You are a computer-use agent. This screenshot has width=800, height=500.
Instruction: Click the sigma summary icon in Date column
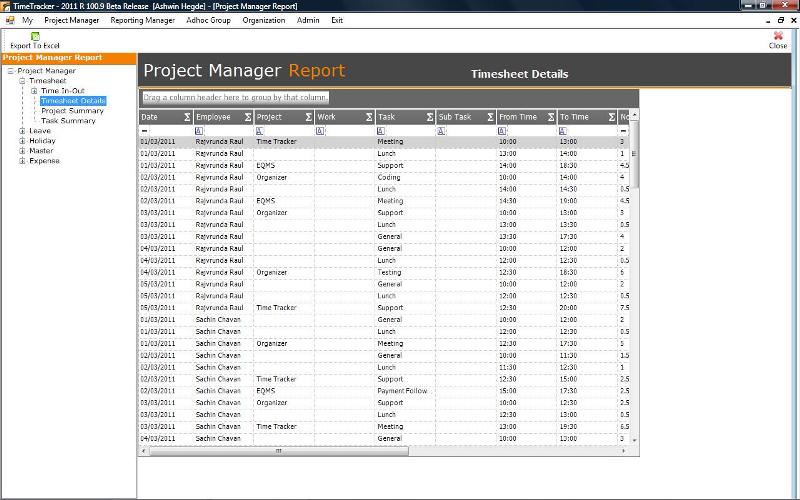point(187,117)
